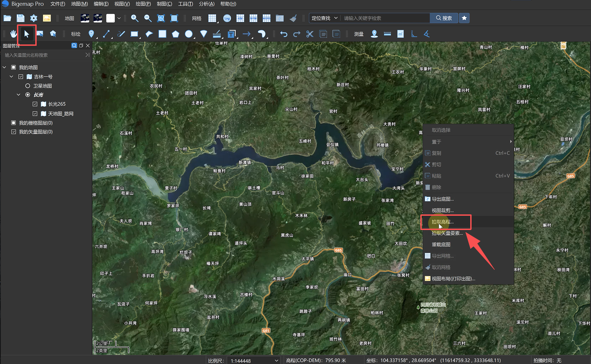Select the pan hand tool

(x=14, y=34)
